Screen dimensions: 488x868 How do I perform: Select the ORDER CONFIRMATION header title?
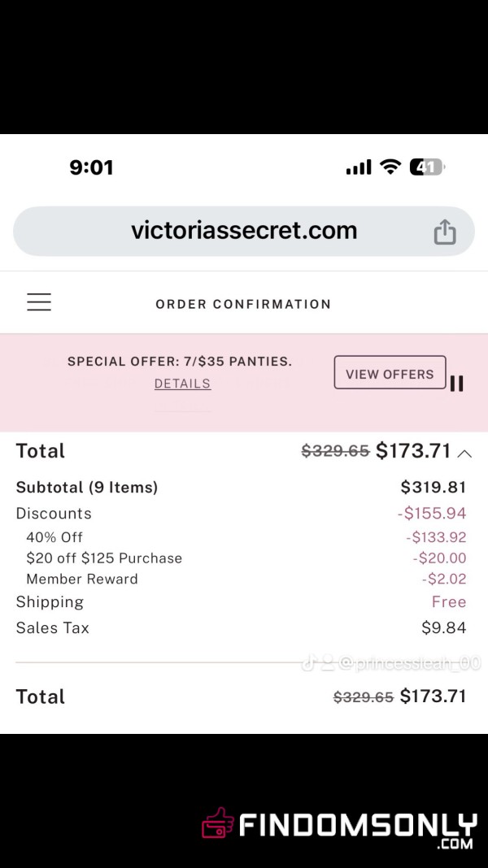(x=243, y=304)
